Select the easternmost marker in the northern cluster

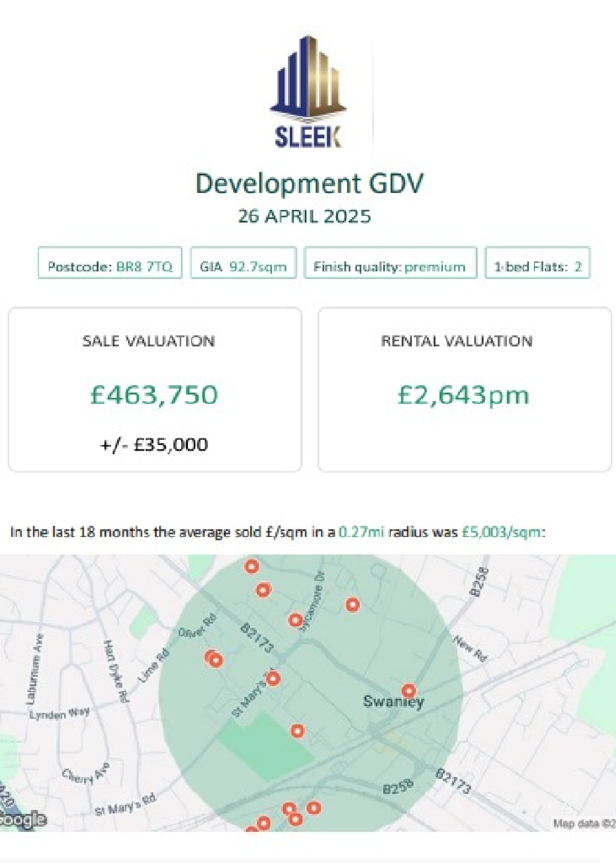click(x=353, y=604)
